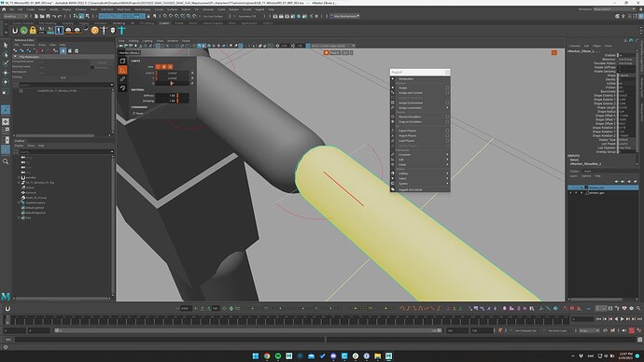The width and height of the screenshot is (644, 362).
Task: Select the Limits tab icon in the Ragdoll manipulator
Action: click(122, 70)
